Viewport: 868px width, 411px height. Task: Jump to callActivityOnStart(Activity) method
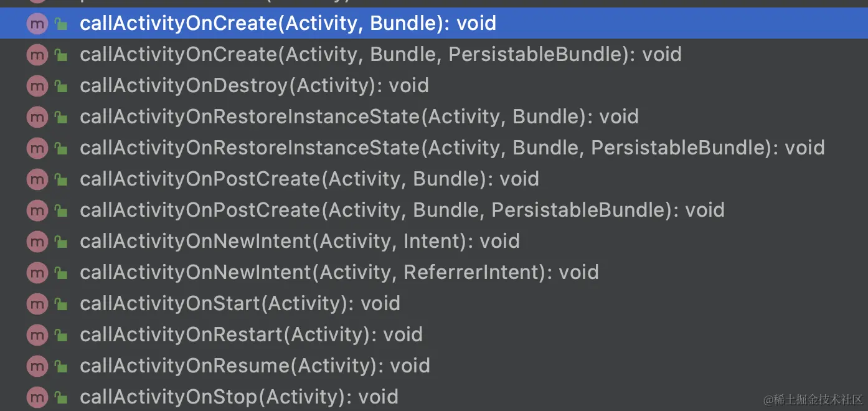240,304
